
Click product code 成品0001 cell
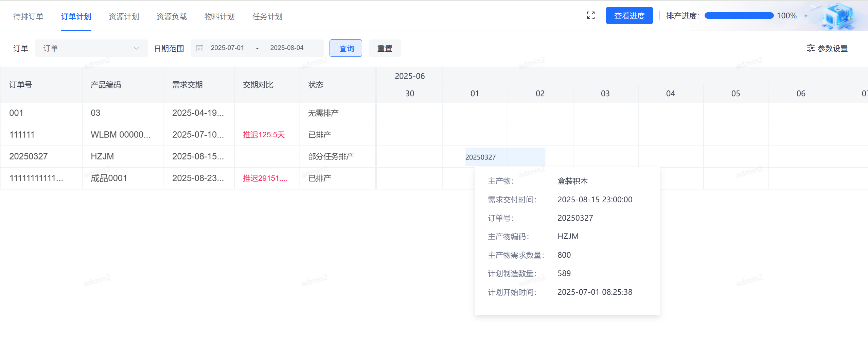tap(123, 178)
